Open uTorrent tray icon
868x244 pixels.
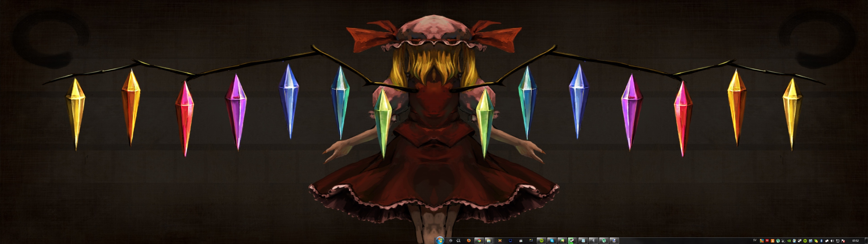click(x=778, y=241)
